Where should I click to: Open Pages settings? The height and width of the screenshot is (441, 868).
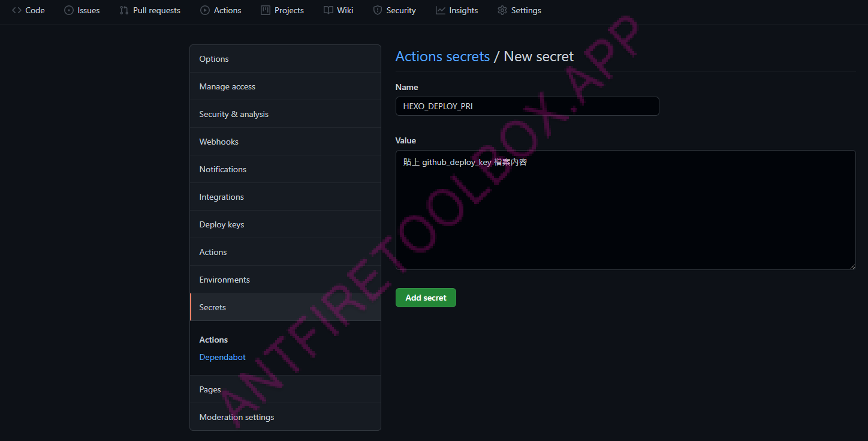285,389
